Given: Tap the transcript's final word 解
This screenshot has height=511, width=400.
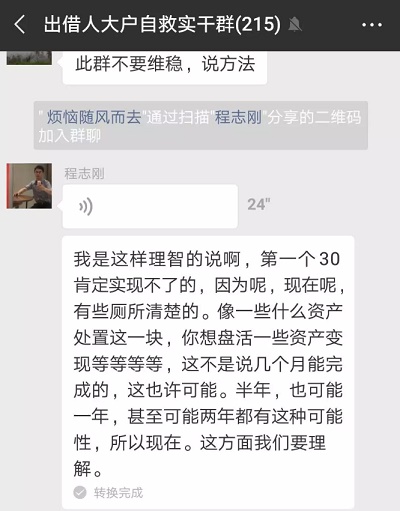Looking at the screenshot, I should click(82, 469).
